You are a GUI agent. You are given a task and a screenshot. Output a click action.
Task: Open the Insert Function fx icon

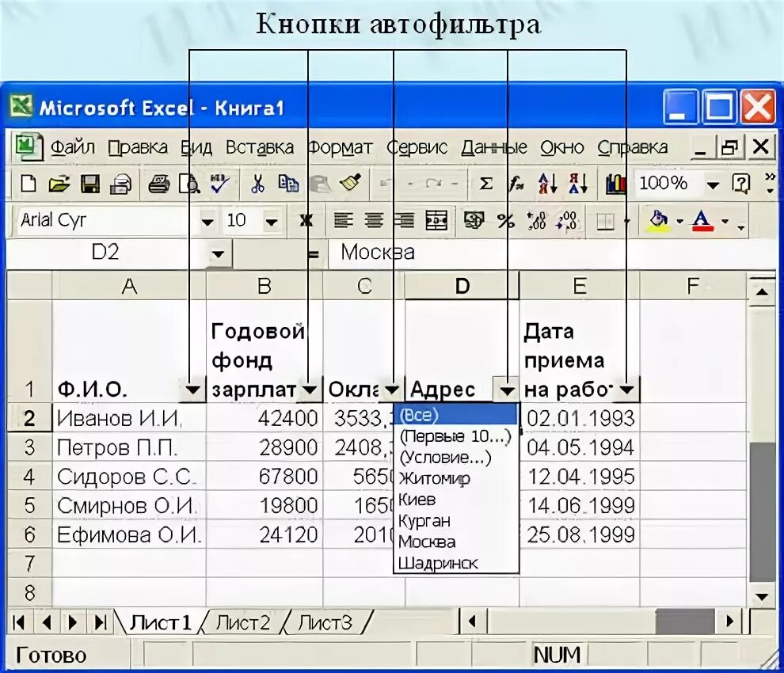[516, 184]
